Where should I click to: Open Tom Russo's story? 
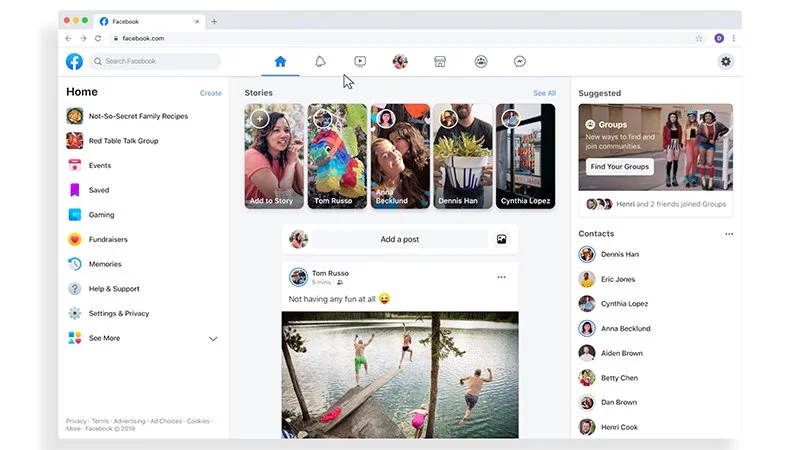click(x=337, y=156)
